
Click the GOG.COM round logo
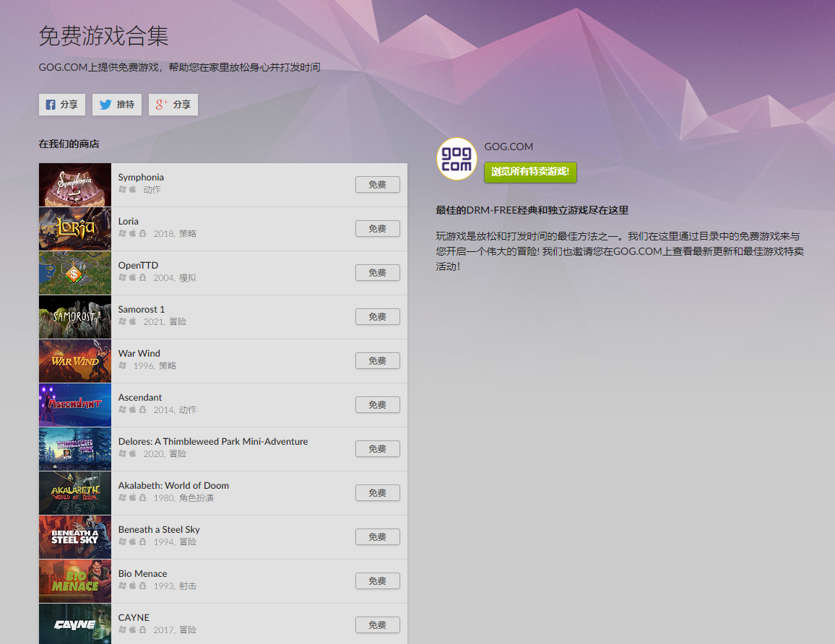(x=457, y=159)
